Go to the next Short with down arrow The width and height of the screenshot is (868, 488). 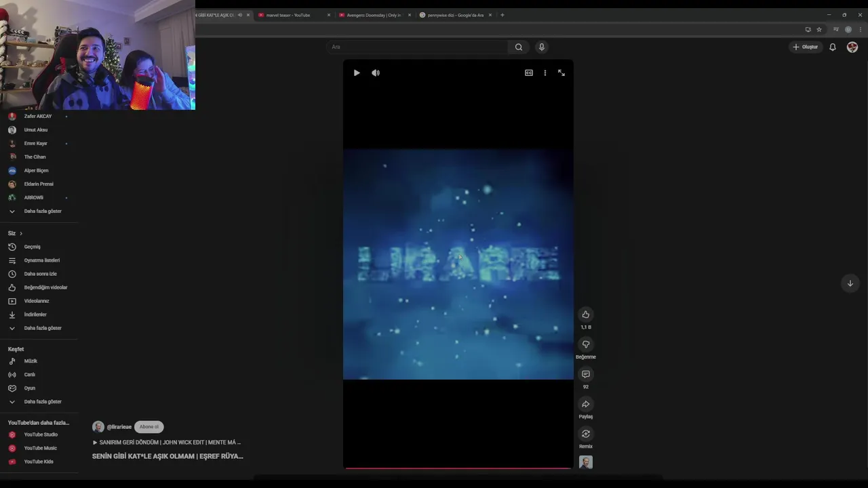[850, 283]
